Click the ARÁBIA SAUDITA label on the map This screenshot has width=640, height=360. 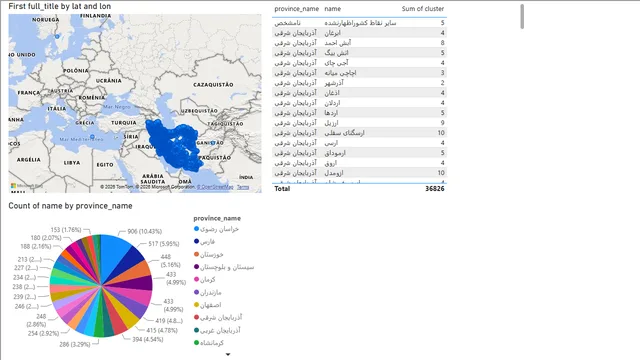pos(153,179)
